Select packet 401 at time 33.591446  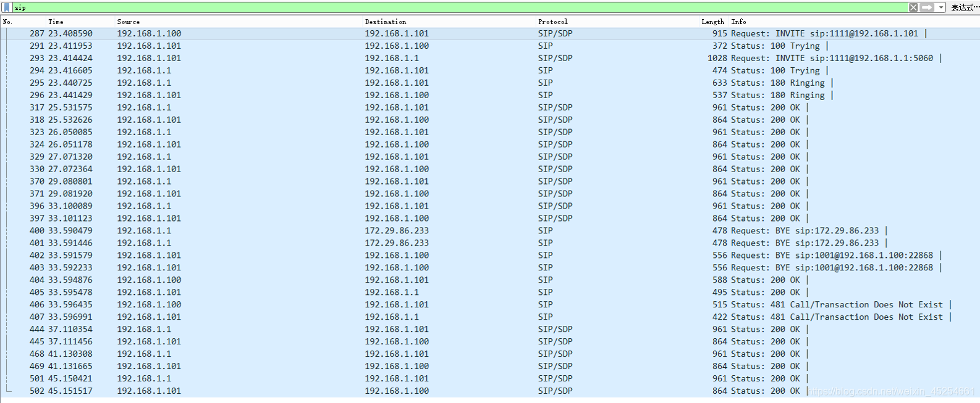tap(490, 243)
